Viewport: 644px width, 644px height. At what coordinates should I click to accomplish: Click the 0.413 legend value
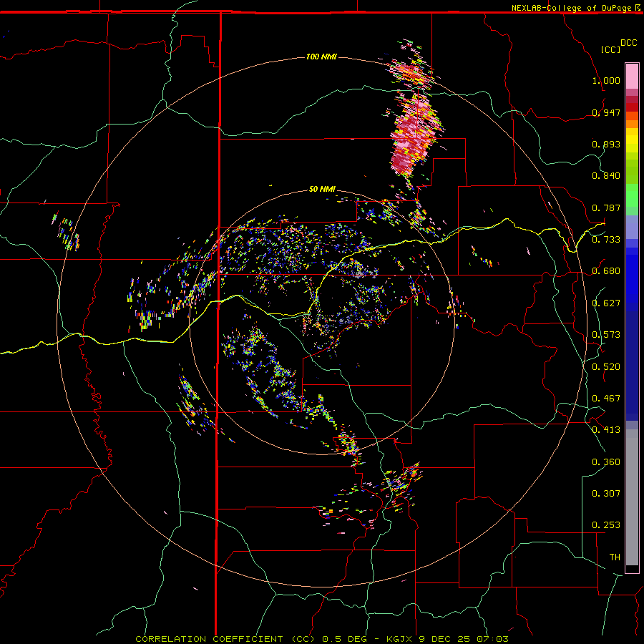coord(606,430)
